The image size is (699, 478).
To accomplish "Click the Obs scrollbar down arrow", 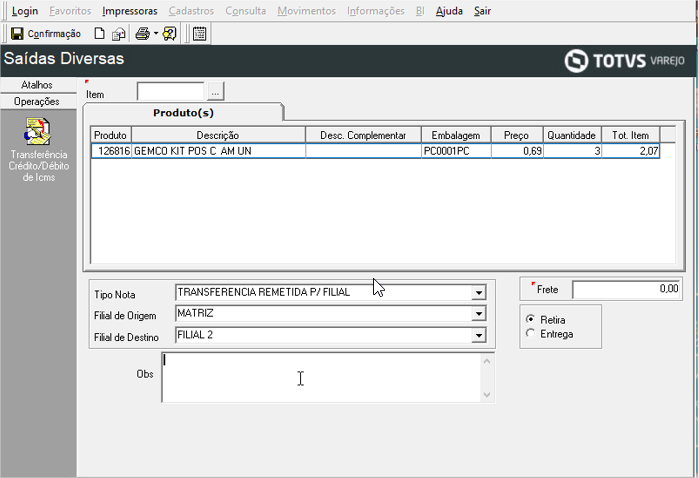I will (487, 395).
